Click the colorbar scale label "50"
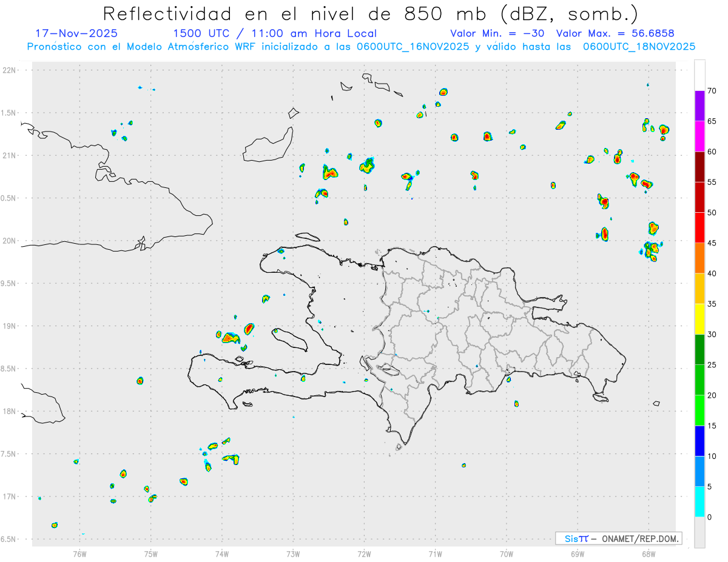Image resolution: width=728 pixels, height=562 pixels. [712, 213]
